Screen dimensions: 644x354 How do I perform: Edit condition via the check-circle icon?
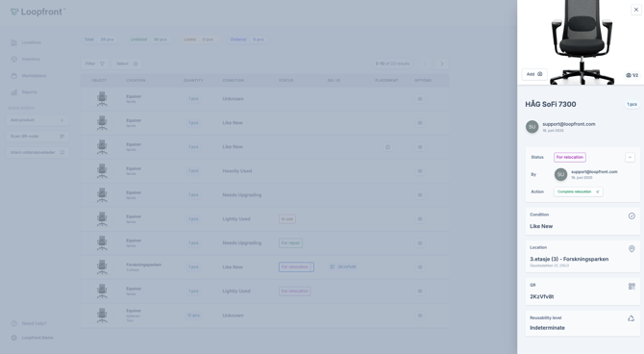click(x=632, y=215)
